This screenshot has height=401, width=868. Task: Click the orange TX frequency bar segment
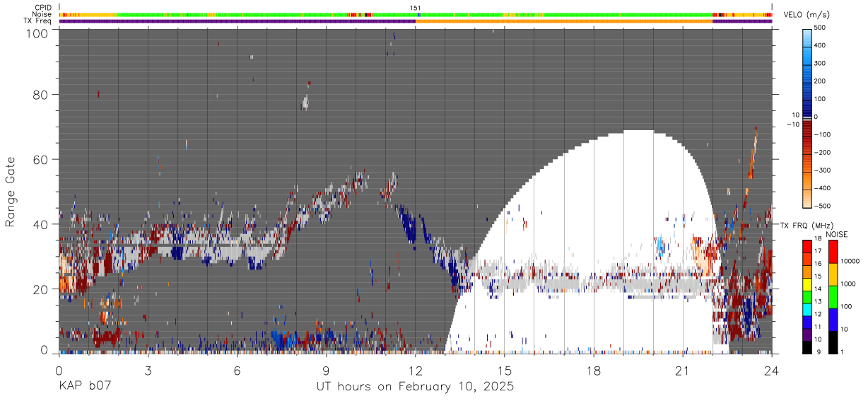[564, 21]
